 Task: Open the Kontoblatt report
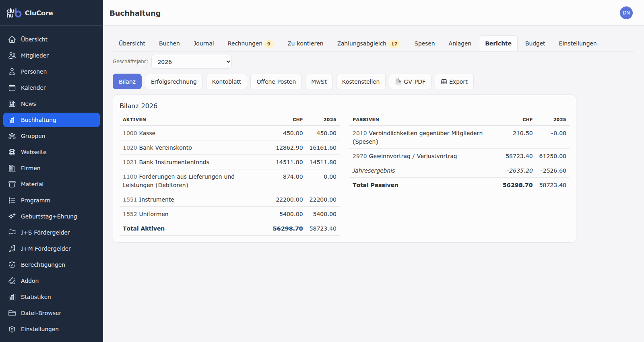pyautogui.click(x=227, y=82)
